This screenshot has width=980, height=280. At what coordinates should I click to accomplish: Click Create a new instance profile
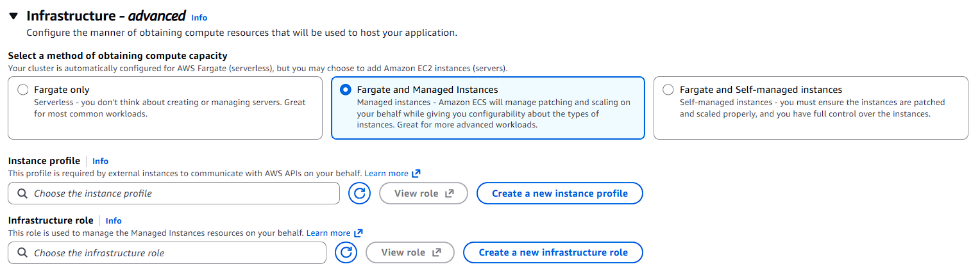[559, 194]
